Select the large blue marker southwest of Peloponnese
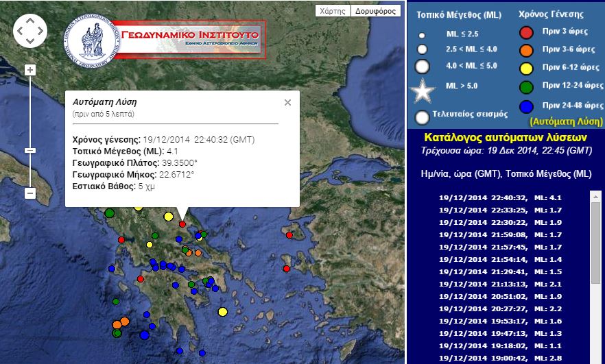This screenshot has height=364, width=605. point(144,335)
